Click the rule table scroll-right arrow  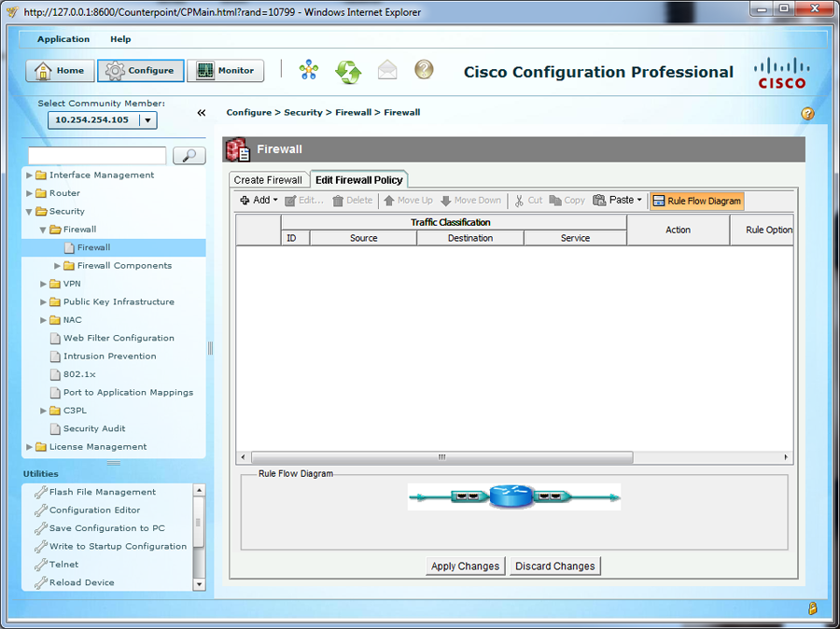point(786,457)
